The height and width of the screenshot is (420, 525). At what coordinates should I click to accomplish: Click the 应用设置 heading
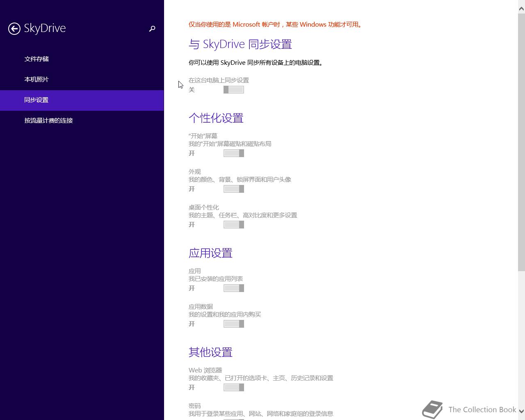(211, 253)
